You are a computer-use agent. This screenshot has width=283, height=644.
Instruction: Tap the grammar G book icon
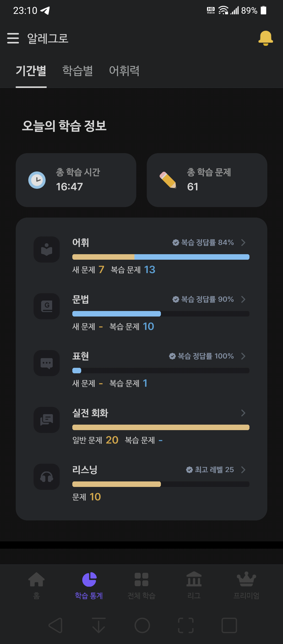[x=47, y=306]
